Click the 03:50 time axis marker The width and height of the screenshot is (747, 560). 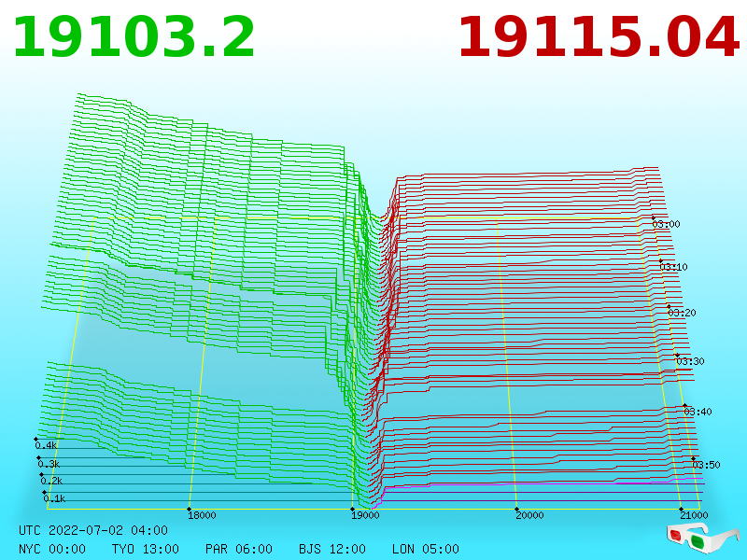(x=706, y=465)
